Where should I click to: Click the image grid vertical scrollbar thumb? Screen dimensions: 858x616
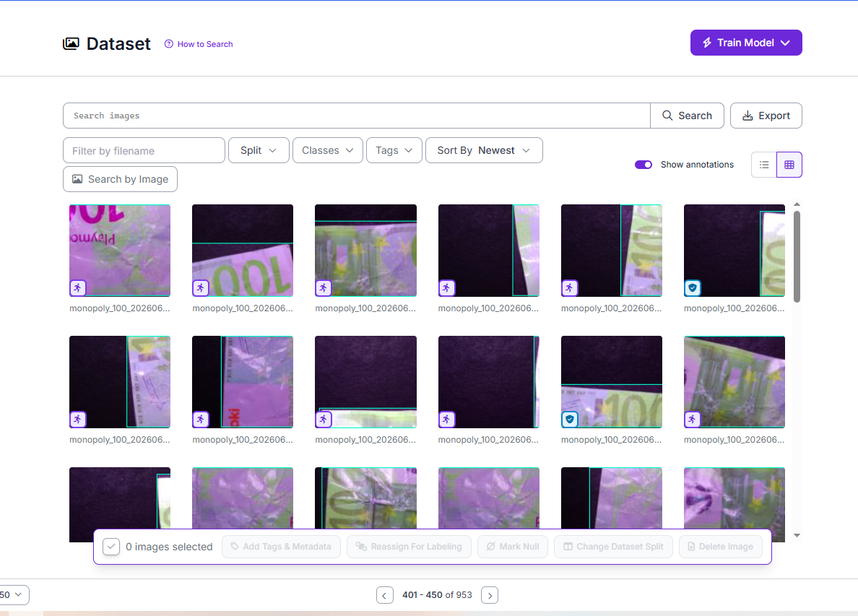pos(797,256)
